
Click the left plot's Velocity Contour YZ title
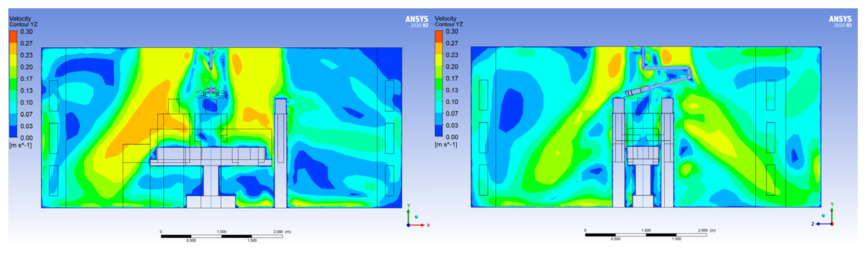coord(23,21)
